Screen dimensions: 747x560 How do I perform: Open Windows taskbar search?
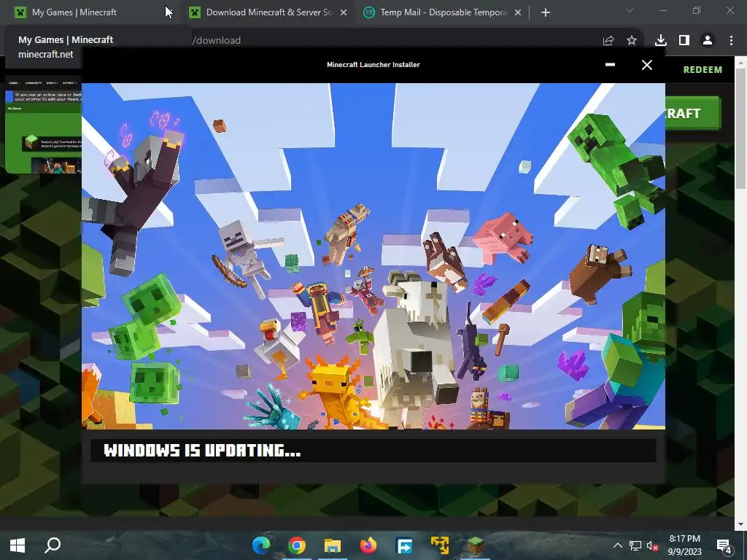pos(53,545)
